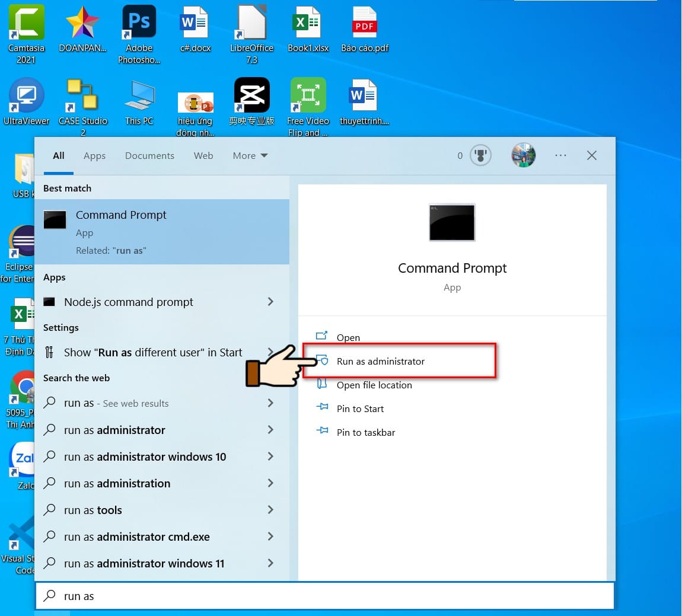This screenshot has width=682, height=616.
Task: Select the Báo cáo.pdf file icon
Action: click(x=365, y=28)
